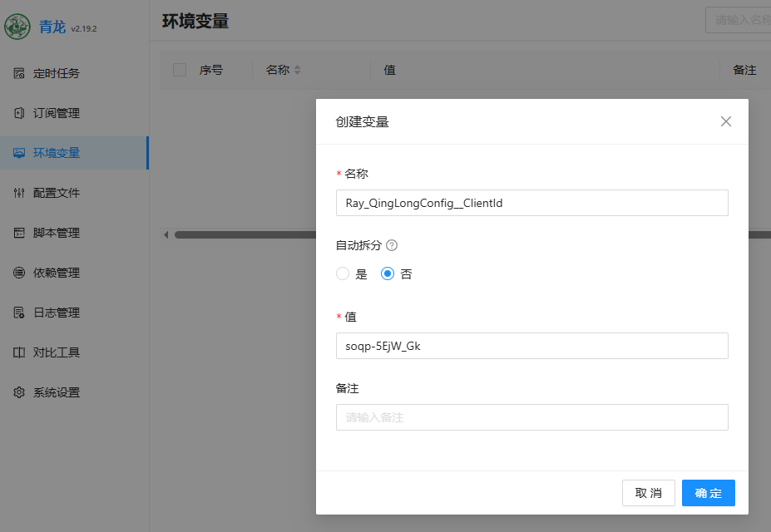Confirm variable creation with 确定 button
Viewport: 771px width, 532px height.
tap(708, 492)
